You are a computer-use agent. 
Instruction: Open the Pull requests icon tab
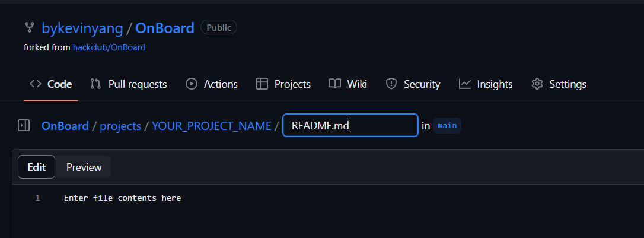(x=95, y=84)
